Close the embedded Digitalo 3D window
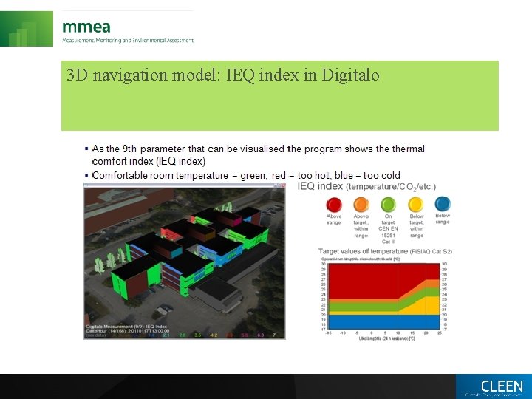532x399 pixels. click(282, 185)
